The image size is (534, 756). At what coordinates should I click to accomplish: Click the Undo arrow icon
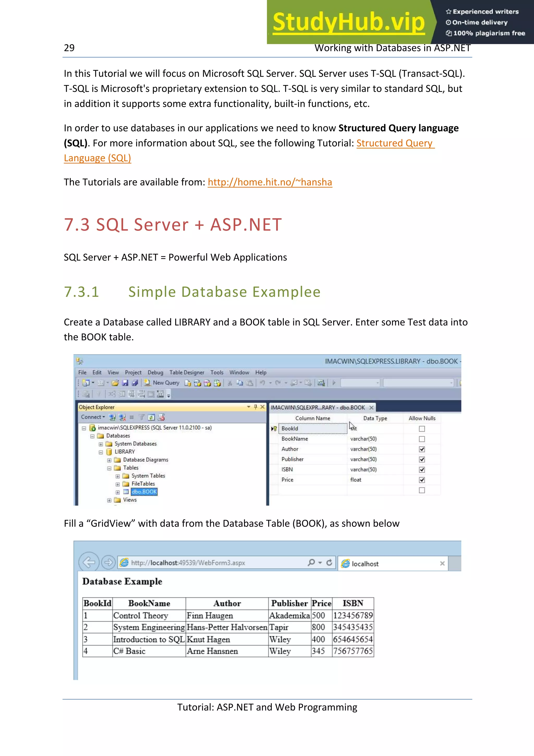263,383
